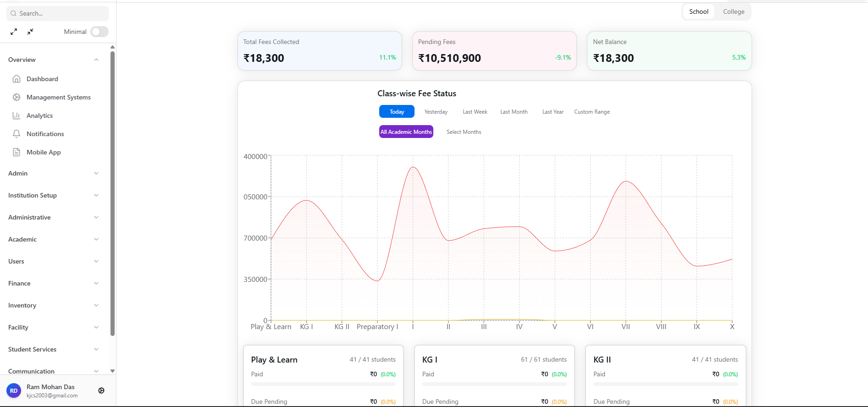The image size is (868, 407).
Task: Click the collapse-all arrows icon
Action: pyautogui.click(x=30, y=32)
